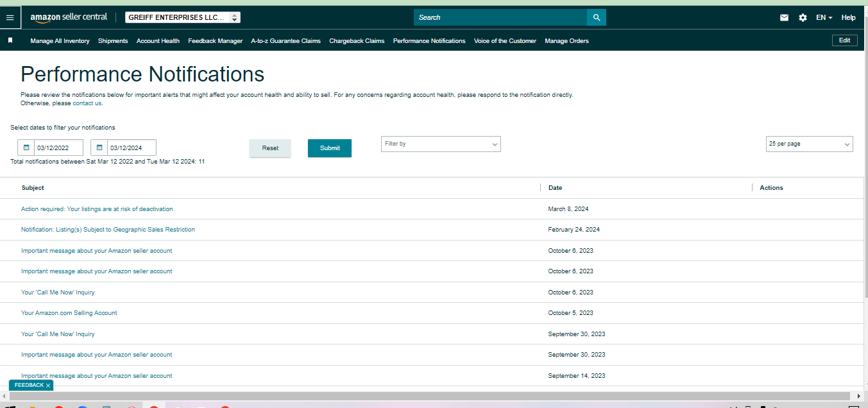Click the 'September 14, 2023' date cell
868x408 pixels.
(577, 376)
